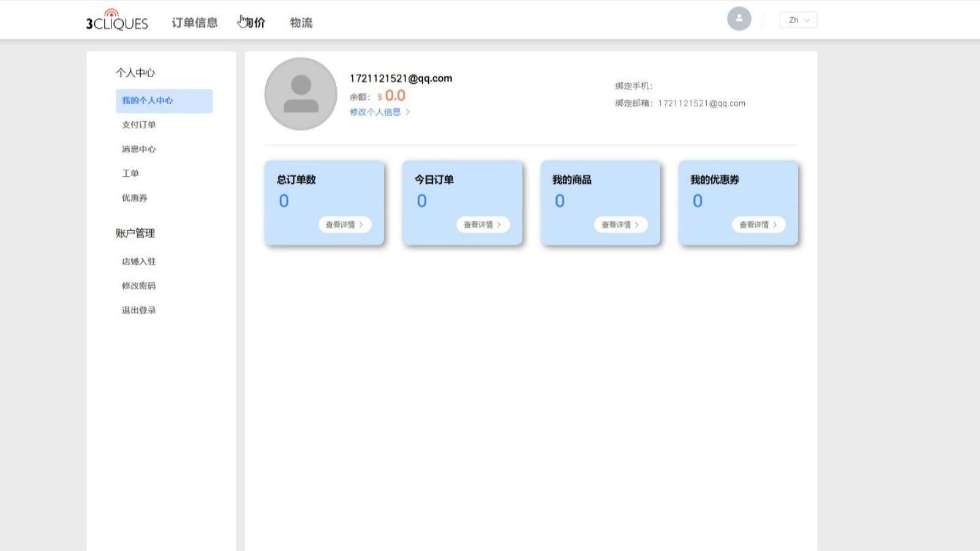Open the user avatar menu at top right
Viewport: 980px width, 551px height.
pyautogui.click(x=739, y=18)
